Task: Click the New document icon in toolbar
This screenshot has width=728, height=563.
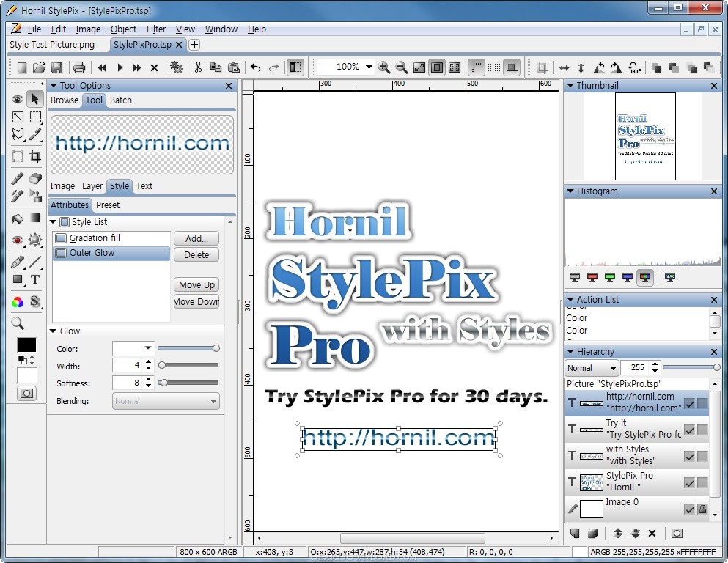Action: click(x=21, y=67)
